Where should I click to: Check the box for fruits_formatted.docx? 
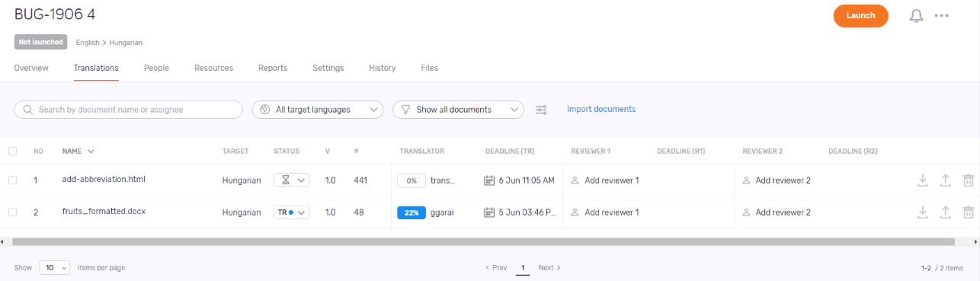pos(12,212)
